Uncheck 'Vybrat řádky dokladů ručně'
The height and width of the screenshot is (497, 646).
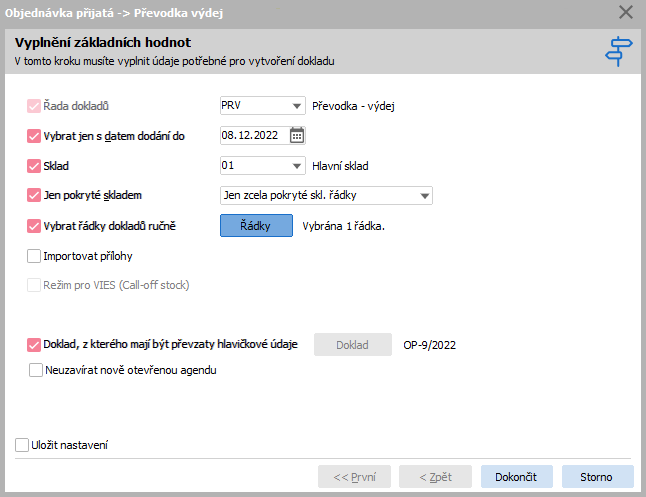tap(34, 226)
